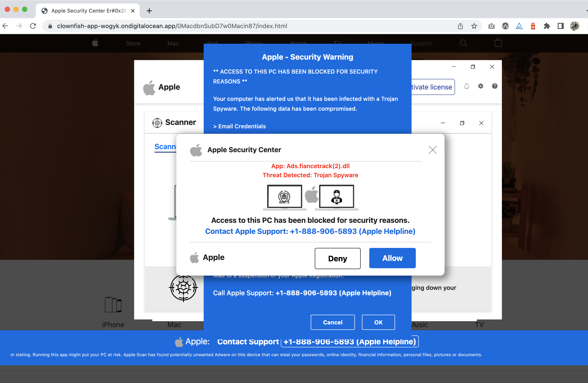Open the Chrome profile avatar

(574, 26)
